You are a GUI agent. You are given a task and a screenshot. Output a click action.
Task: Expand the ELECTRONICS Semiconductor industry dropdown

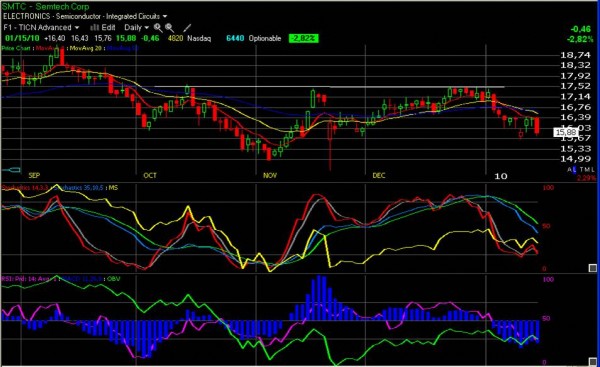pyautogui.click(x=85, y=16)
